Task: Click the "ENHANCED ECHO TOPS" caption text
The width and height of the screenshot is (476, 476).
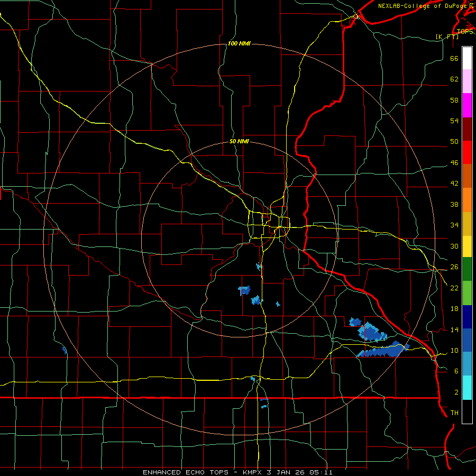Action: 186,472
